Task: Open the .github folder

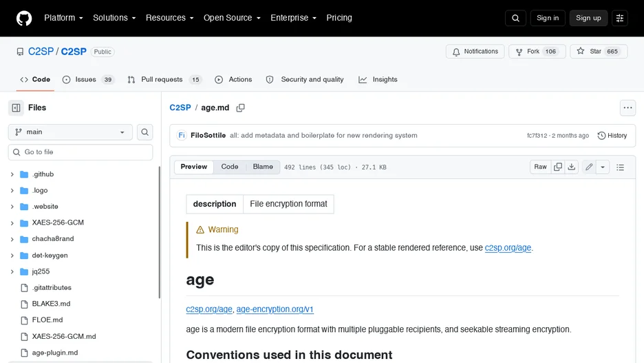Action: (x=43, y=174)
